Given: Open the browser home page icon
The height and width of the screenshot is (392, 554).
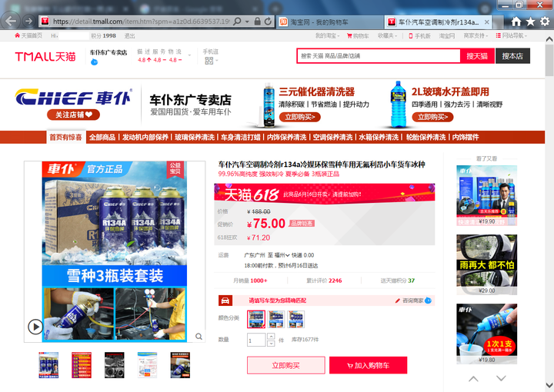Looking at the screenshot, I should [x=516, y=22].
